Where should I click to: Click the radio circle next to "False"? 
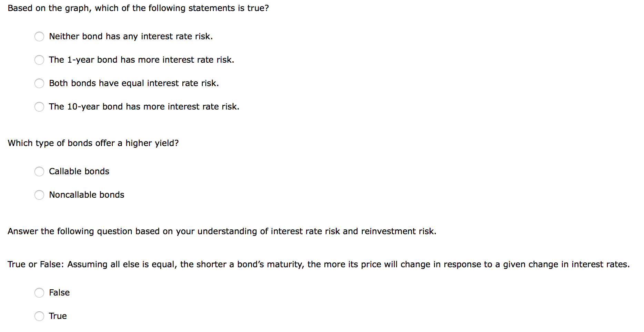(x=40, y=293)
